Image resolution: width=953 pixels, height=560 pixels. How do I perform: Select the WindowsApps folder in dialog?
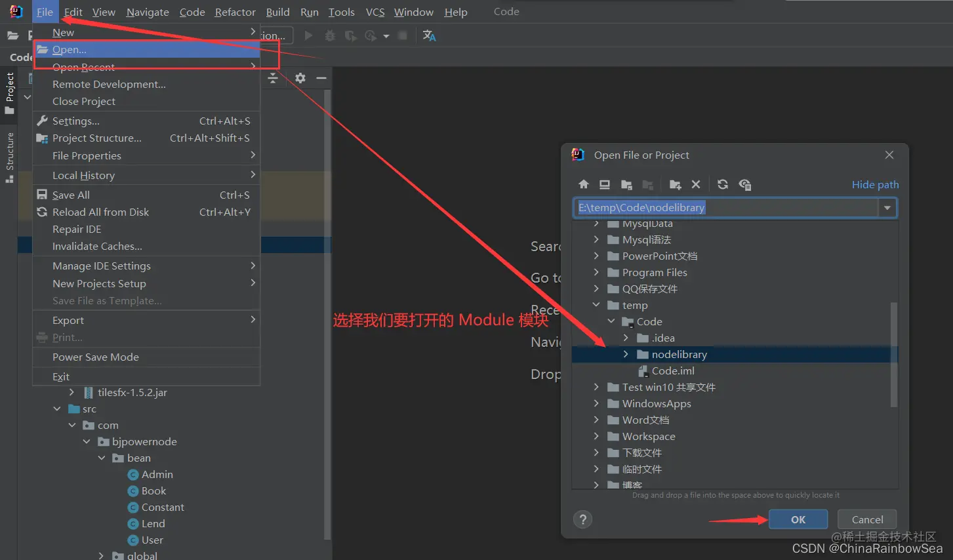click(657, 403)
